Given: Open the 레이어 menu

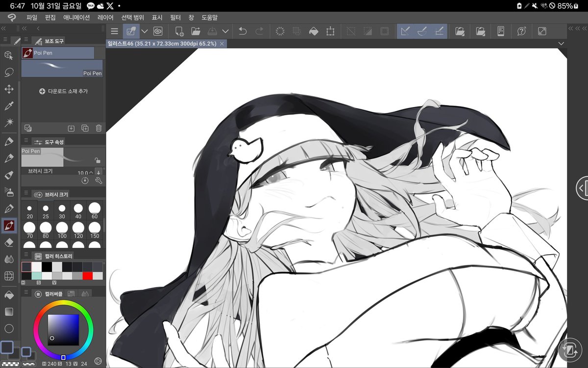Looking at the screenshot, I should pyautogui.click(x=105, y=18).
